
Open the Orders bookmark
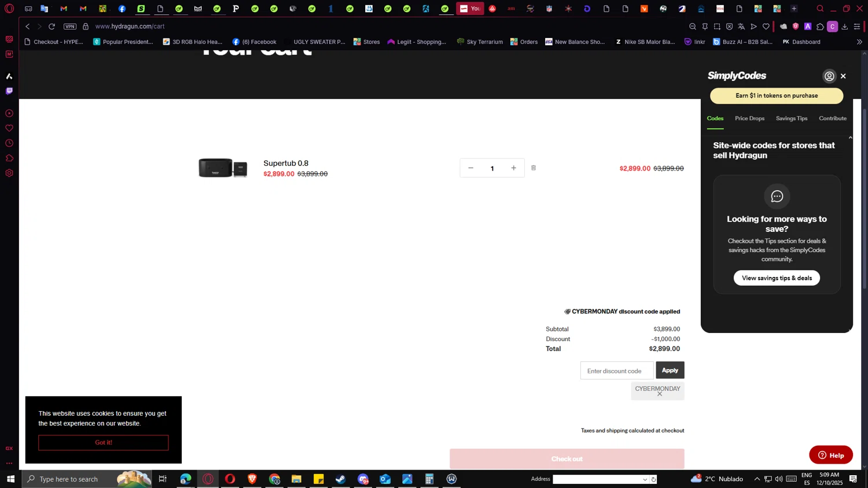[x=524, y=42]
